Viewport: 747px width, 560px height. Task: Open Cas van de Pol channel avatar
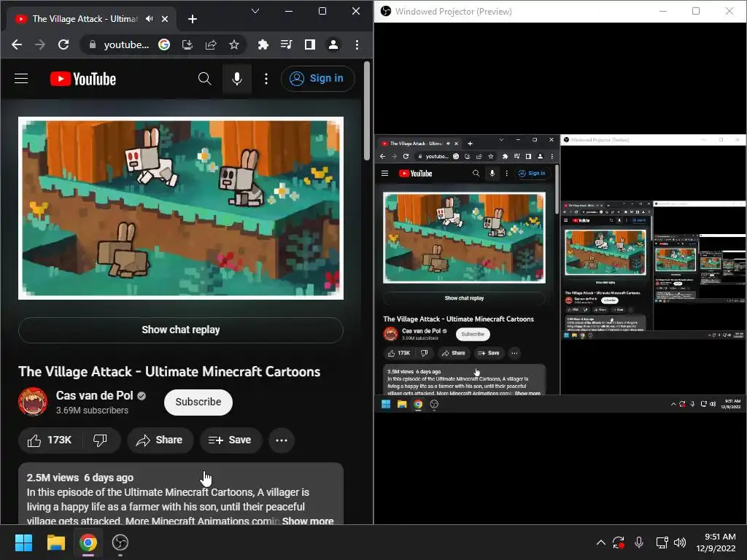33,402
